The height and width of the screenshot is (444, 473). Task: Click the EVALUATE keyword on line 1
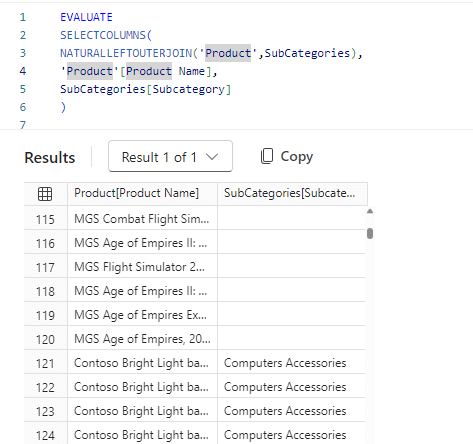86,17
